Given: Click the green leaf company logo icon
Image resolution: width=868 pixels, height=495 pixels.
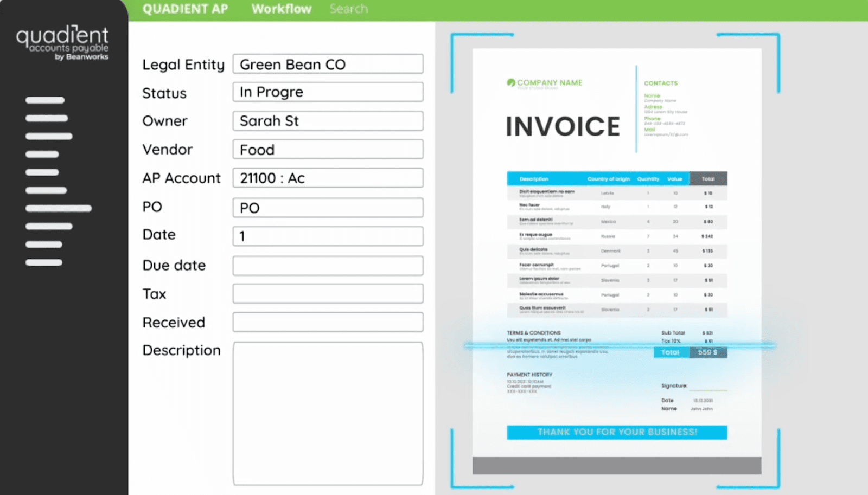Looking at the screenshot, I should [510, 82].
